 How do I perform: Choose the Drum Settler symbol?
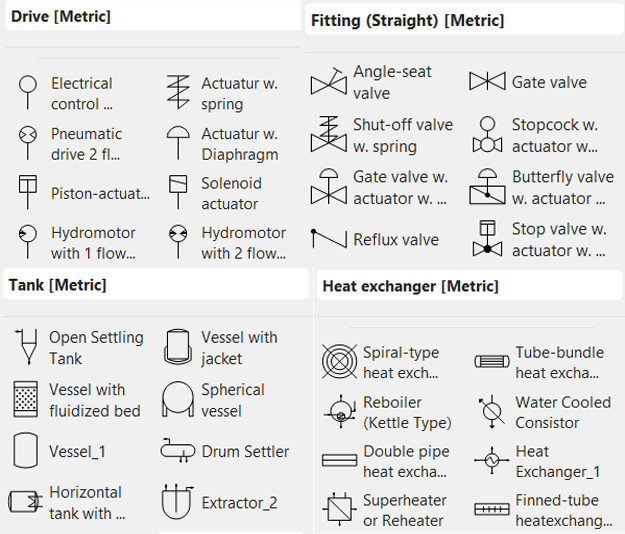pos(178,451)
